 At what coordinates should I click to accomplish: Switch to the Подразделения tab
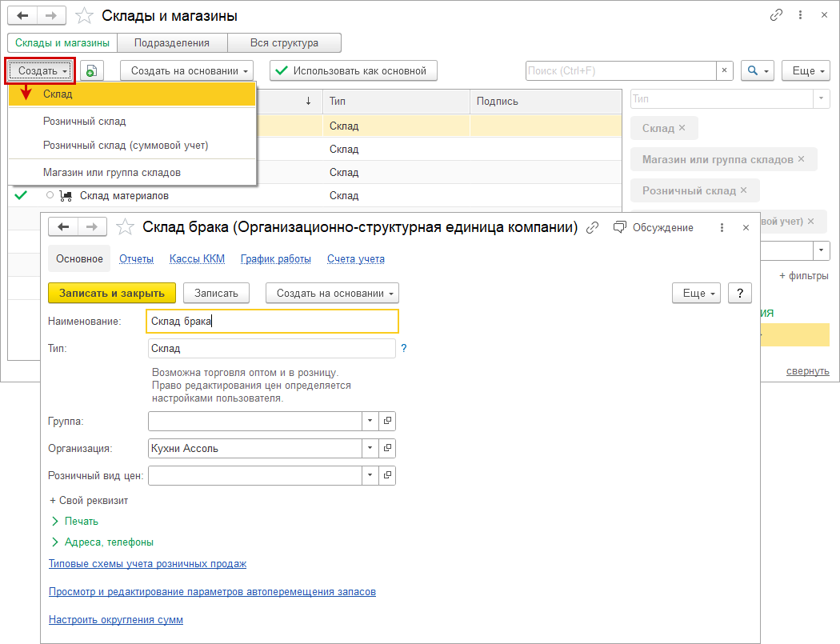(172, 43)
